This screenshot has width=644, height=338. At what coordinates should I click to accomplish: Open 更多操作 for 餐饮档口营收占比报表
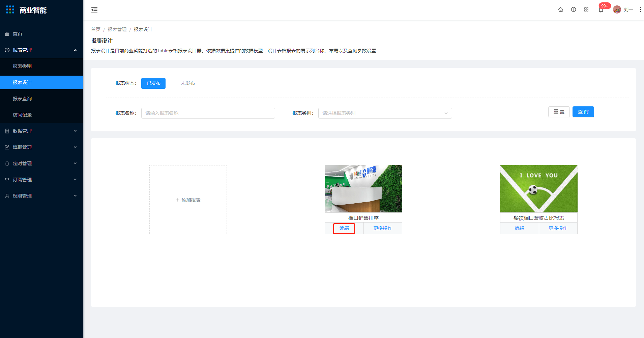coord(558,228)
